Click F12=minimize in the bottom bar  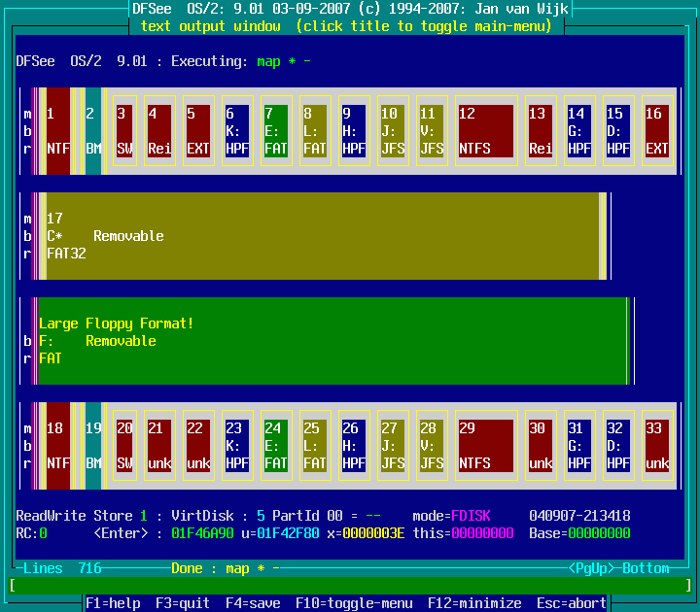pyautogui.click(x=470, y=603)
